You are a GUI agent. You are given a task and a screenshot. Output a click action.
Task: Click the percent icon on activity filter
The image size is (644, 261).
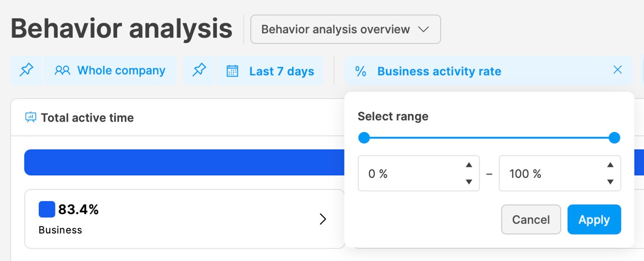[361, 71]
